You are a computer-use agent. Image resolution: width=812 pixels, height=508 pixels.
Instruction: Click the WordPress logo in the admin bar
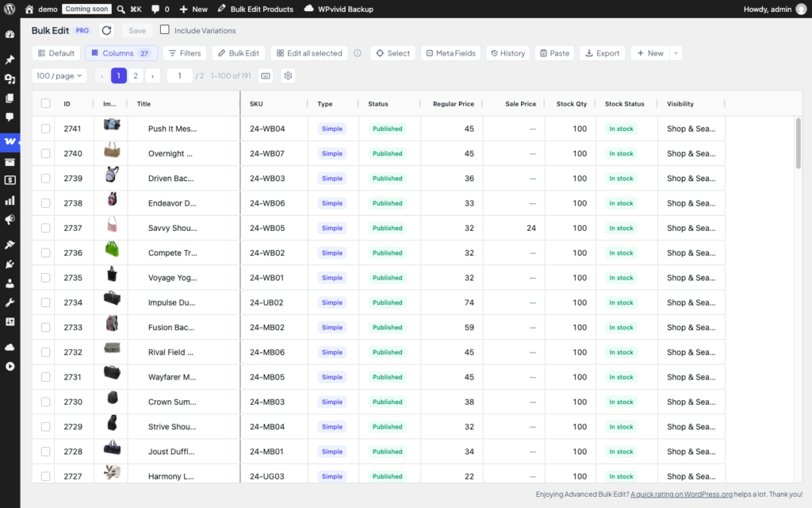(x=10, y=9)
